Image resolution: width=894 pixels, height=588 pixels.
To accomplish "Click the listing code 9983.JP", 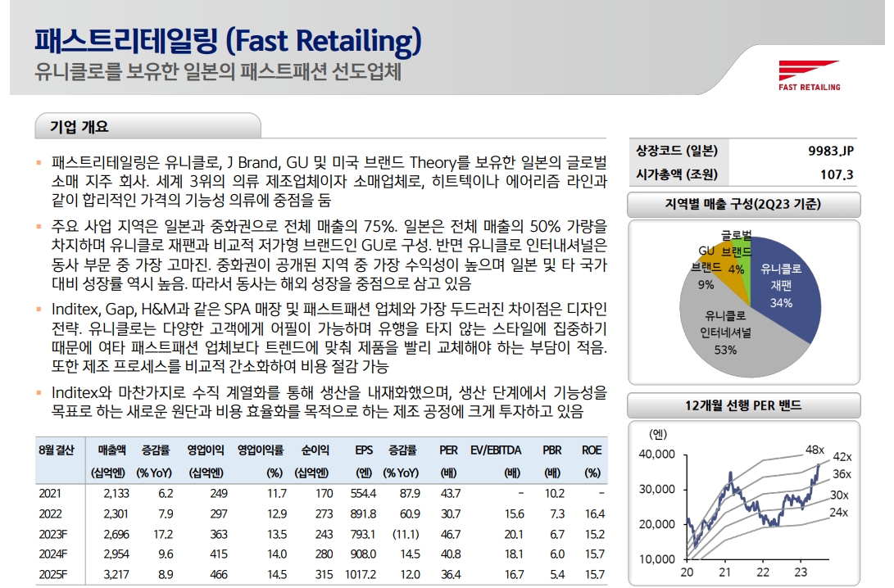I will 831,151.
